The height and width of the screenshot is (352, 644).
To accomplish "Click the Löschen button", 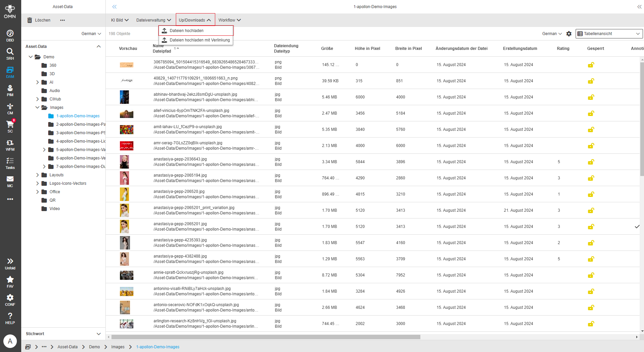I will (39, 20).
